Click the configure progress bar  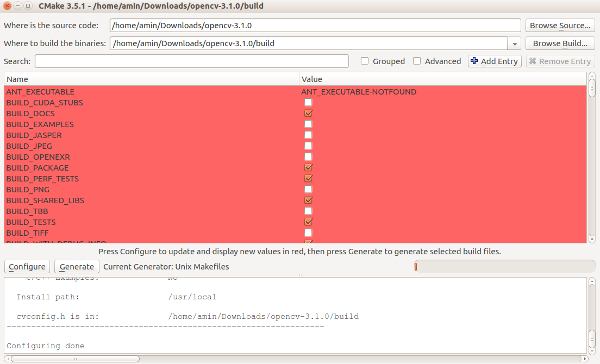point(504,267)
